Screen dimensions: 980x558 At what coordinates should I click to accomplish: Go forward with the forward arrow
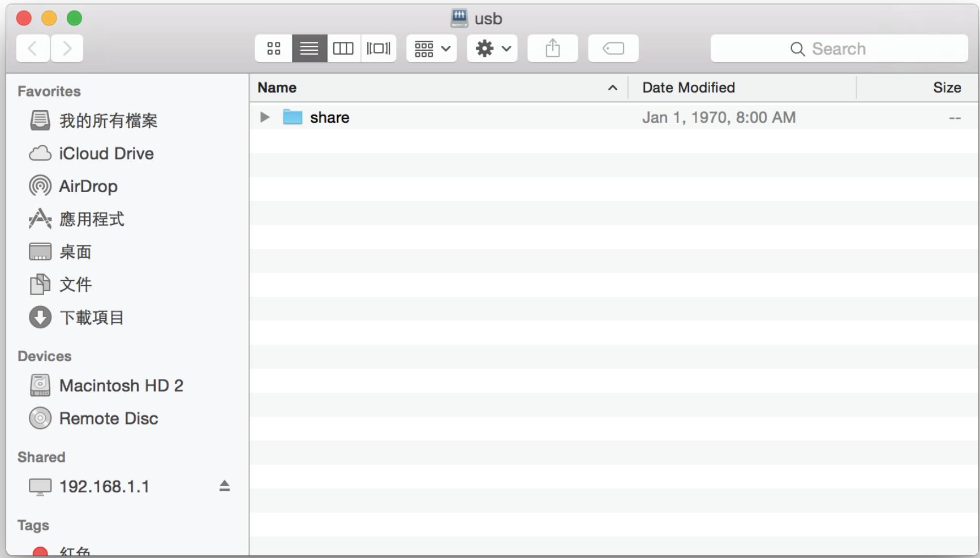pyautogui.click(x=67, y=49)
